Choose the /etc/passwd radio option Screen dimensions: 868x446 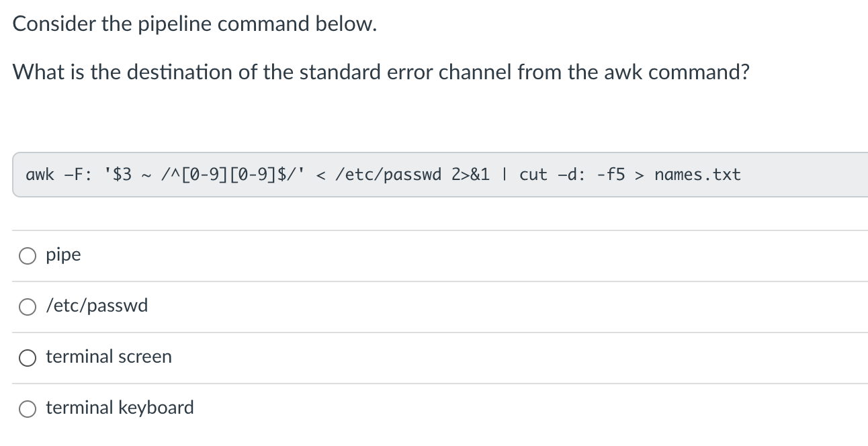(x=28, y=307)
